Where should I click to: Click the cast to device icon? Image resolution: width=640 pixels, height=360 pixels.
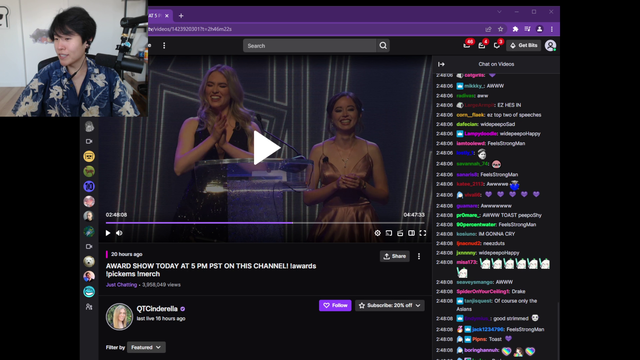point(389,233)
